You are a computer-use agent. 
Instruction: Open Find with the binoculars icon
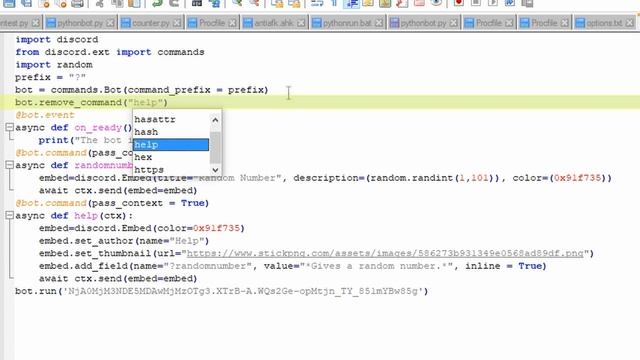pyautogui.click(x=197, y=3)
